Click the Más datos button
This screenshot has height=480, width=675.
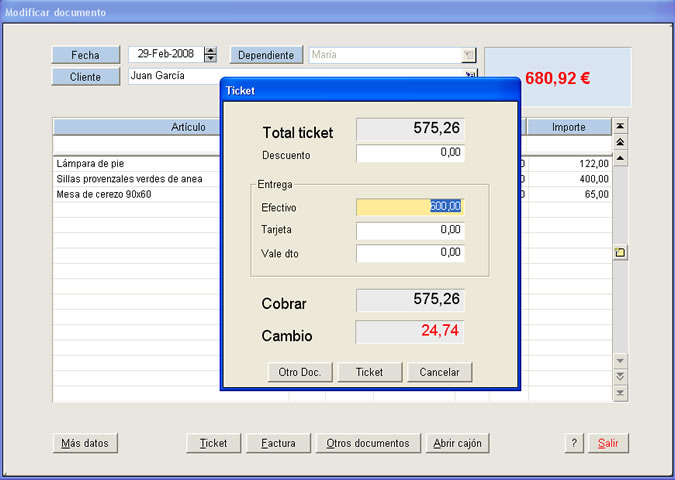85,443
